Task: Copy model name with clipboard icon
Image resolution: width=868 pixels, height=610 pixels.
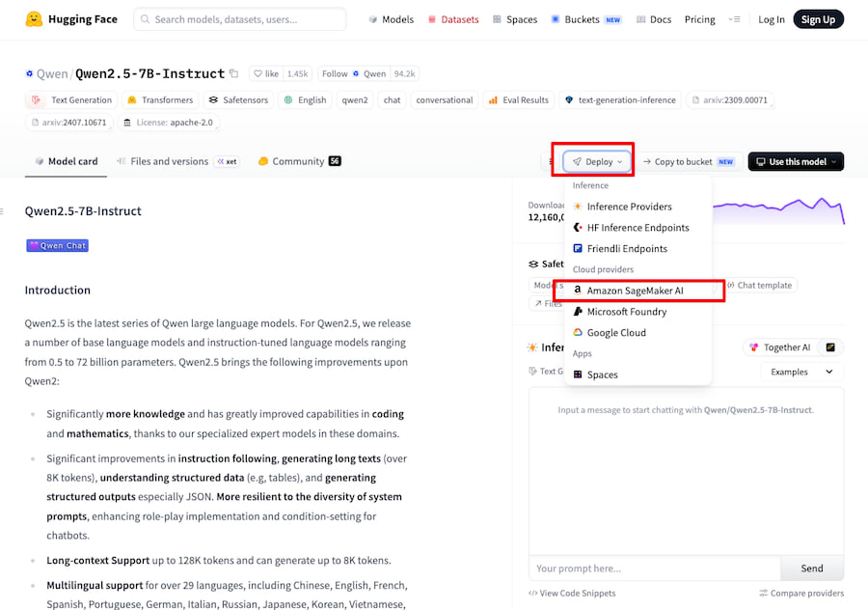Action: [x=234, y=73]
